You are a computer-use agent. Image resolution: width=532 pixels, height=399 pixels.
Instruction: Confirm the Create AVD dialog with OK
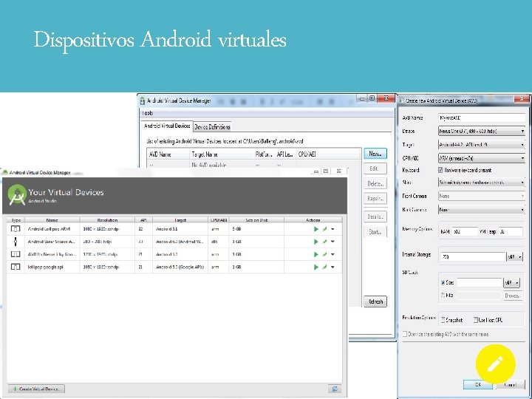tap(478, 385)
